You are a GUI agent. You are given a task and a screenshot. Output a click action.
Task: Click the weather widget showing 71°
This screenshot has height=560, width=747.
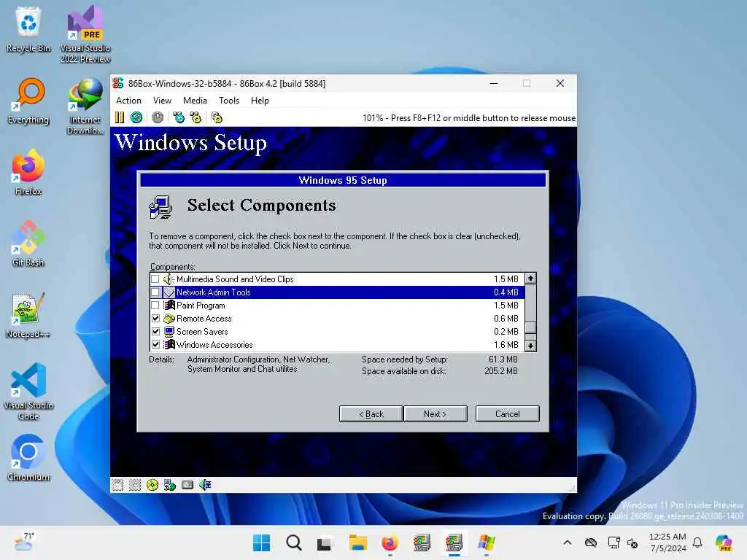click(24, 542)
